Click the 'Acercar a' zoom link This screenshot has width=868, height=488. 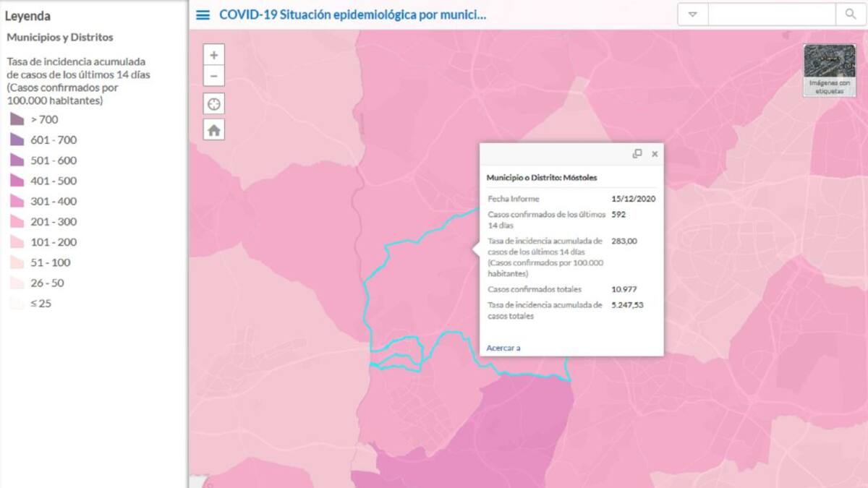(x=503, y=348)
